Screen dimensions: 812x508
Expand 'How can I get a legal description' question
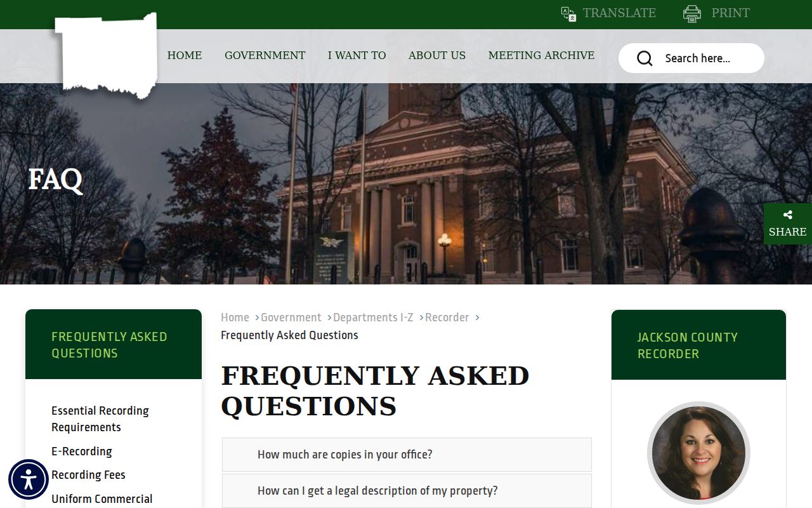pos(407,491)
